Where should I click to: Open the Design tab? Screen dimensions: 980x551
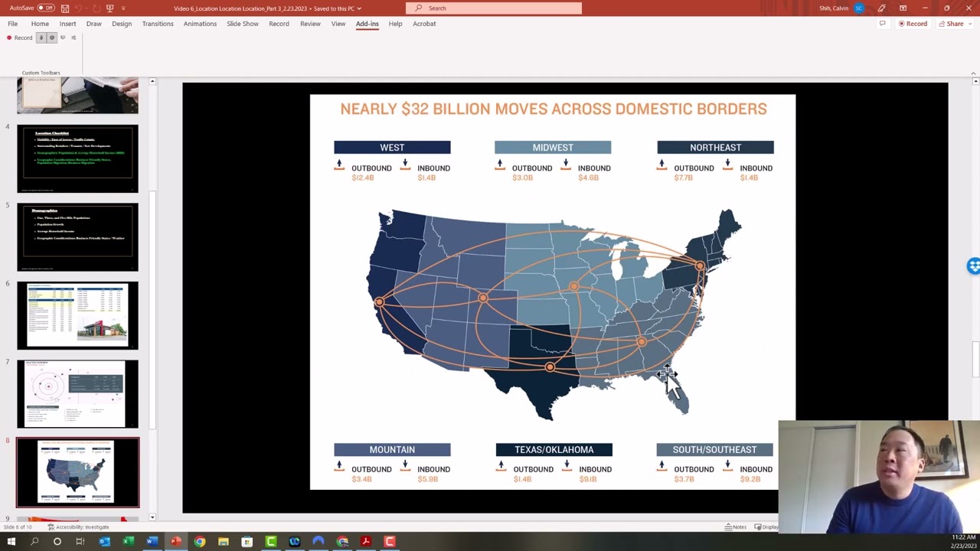(x=122, y=24)
